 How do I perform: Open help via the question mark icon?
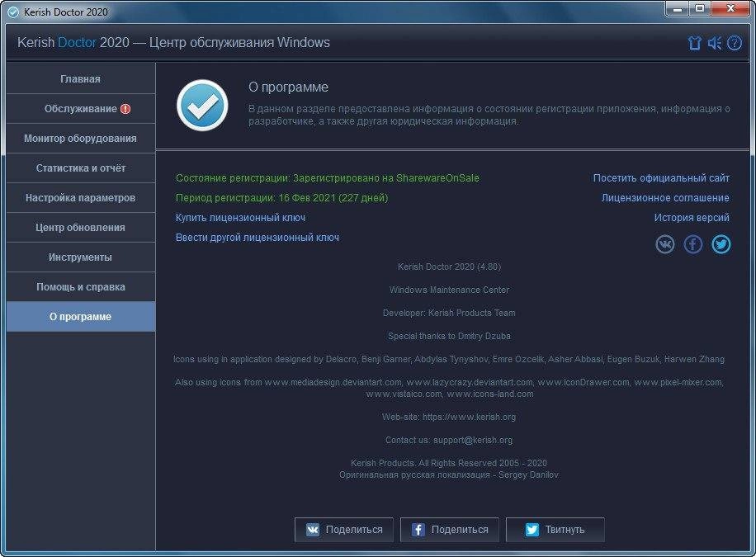pos(735,43)
